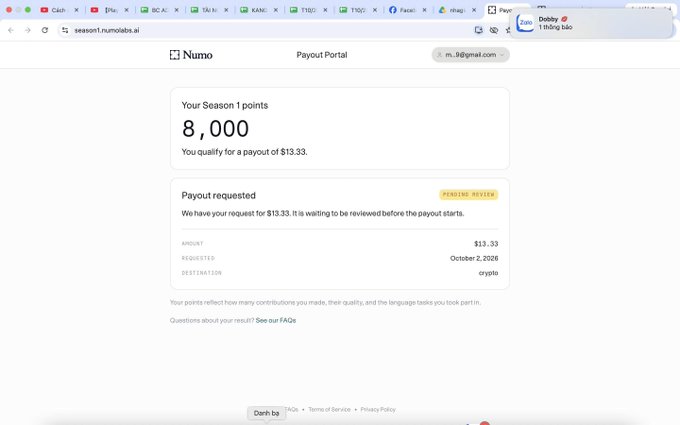Reload the season1.numolabs.ai page
Image resolution: width=680 pixels, height=425 pixels.
coord(45,30)
